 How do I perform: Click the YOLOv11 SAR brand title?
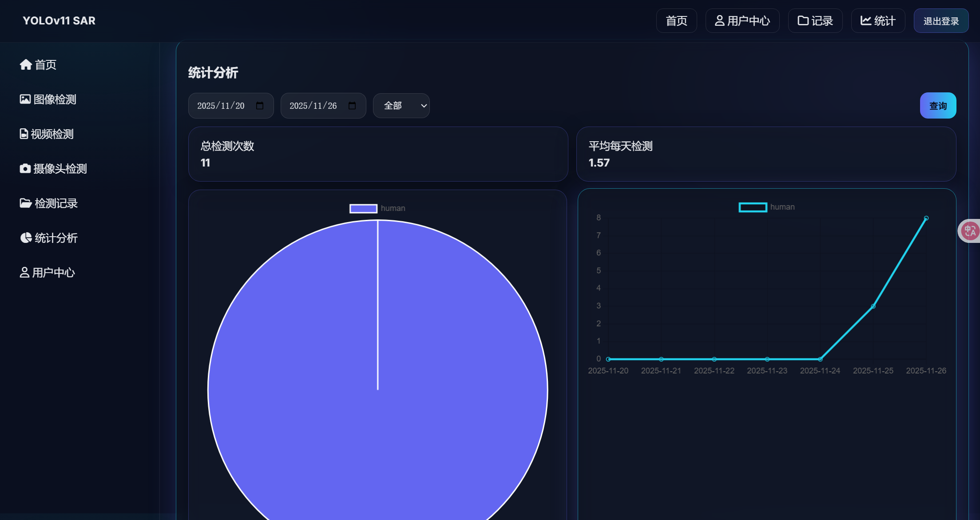click(x=59, y=21)
